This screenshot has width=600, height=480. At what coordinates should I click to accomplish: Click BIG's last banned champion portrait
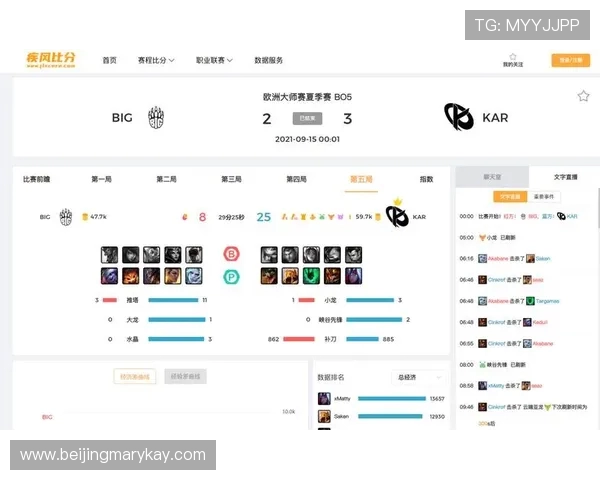coord(194,255)
